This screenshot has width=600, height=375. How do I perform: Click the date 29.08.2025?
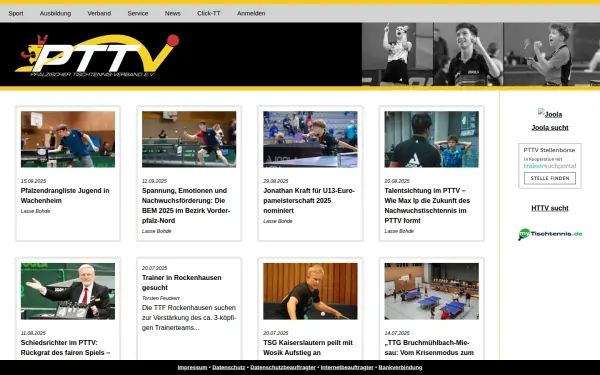(276, 181)
